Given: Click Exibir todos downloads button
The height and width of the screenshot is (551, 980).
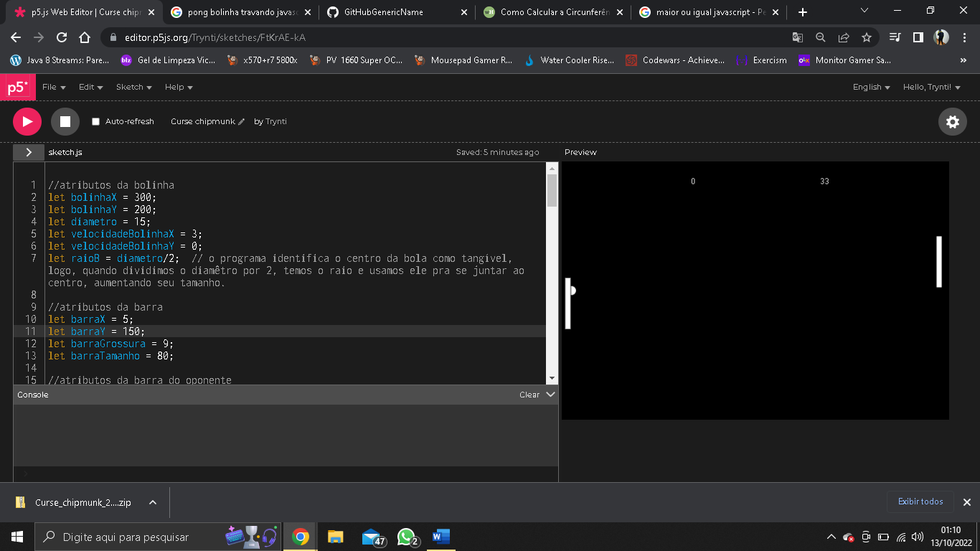Looking at the screenshot, I should (920, 501).
